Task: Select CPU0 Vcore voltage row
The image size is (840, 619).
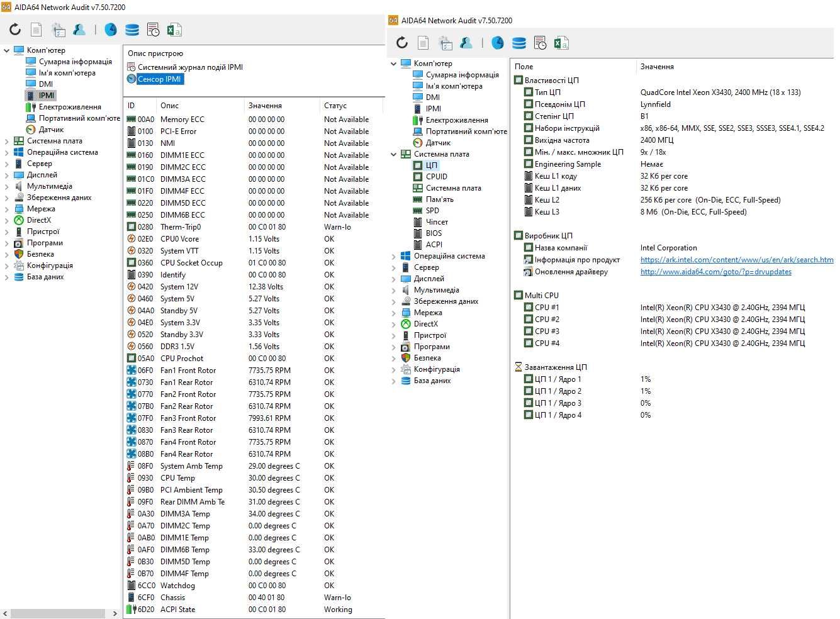Action: 254,239
